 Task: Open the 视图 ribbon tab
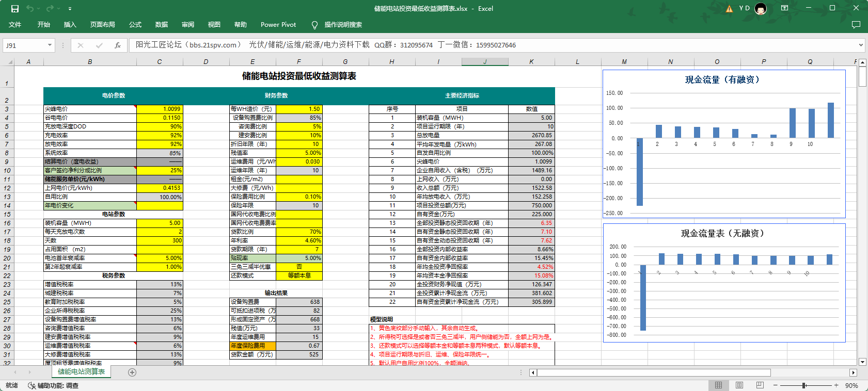pyautogui.click(x=214, y=25)
